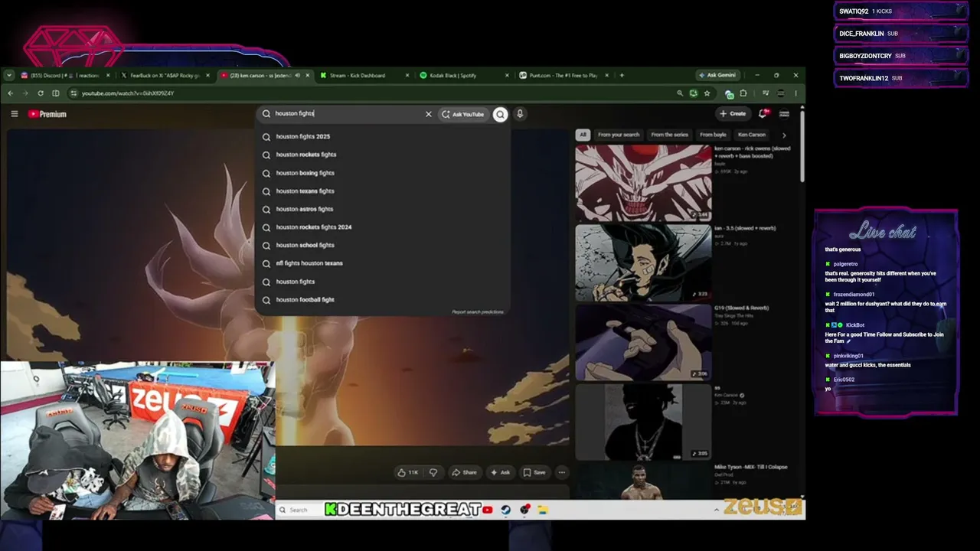Start voice search with the microphone
Screen dimensions: 980x551
click(520, 114)
